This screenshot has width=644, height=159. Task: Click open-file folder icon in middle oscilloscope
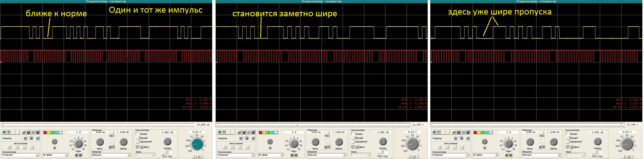239,132
